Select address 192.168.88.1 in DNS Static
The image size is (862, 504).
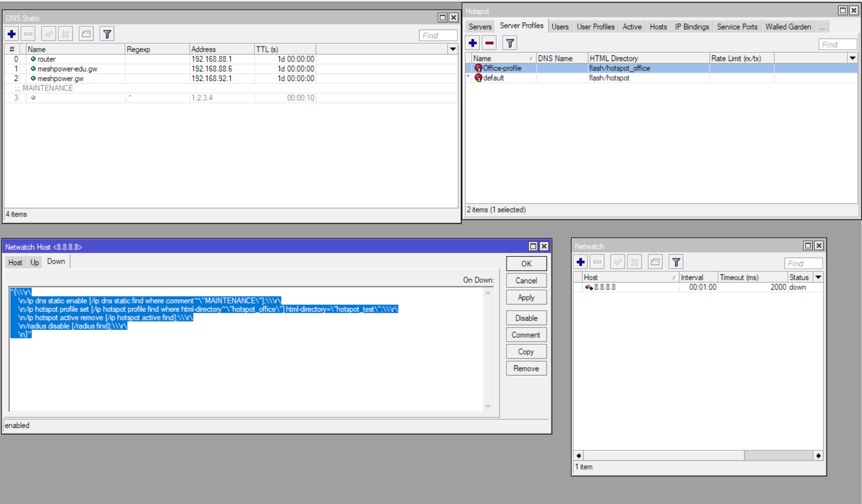coord(212,59)
